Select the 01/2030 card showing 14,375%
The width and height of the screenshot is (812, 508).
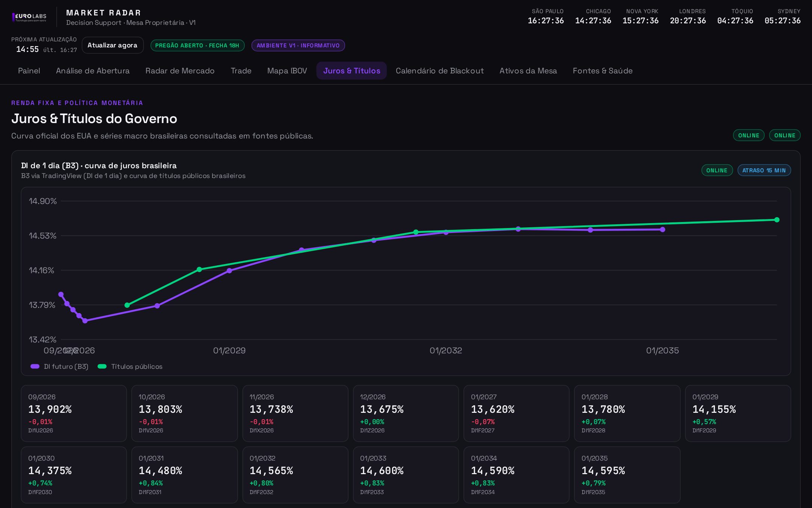click(x=74, y=475)
